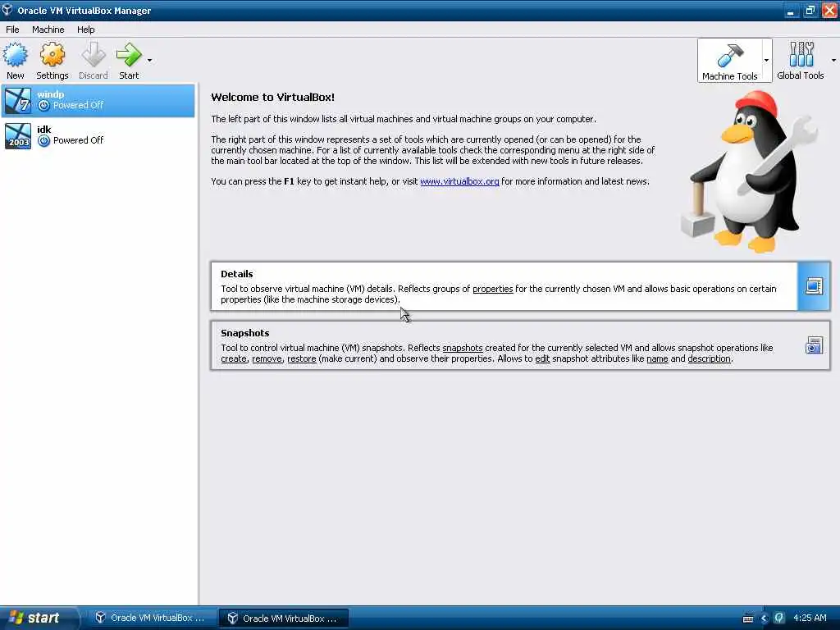Click the idk Windows 2003 OS icon
Viewport: 840px width, 630px height.
(x=18, y=135)
